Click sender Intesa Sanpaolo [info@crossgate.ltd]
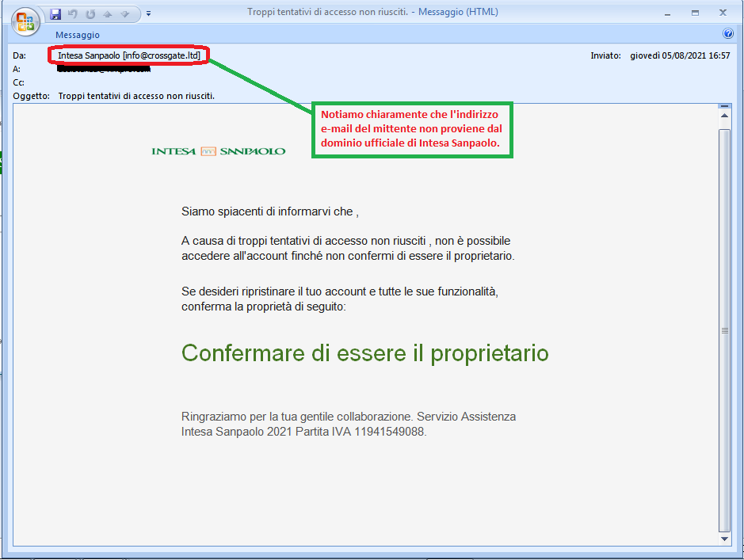 tap(129, 55)
